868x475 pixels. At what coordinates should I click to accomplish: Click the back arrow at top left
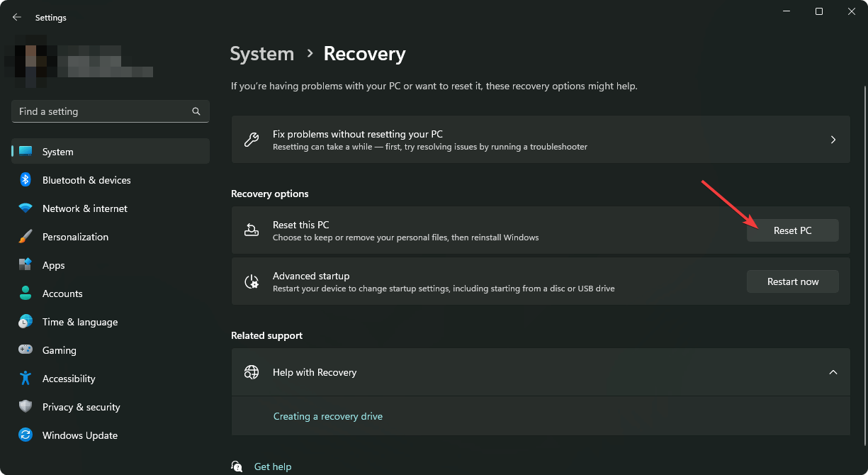(x=16, y=17)
